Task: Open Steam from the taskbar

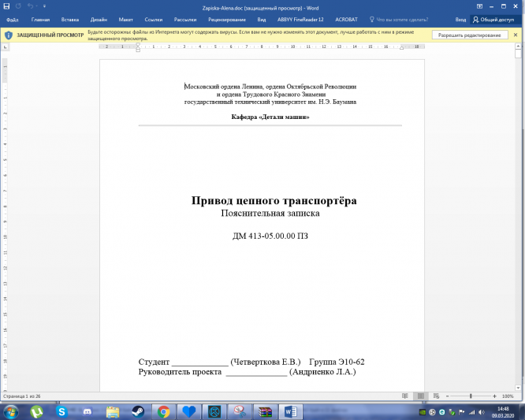Action: click(138, 411)
